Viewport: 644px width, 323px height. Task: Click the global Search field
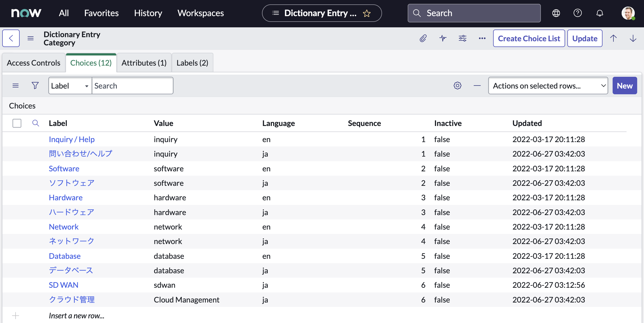point(474,13)
